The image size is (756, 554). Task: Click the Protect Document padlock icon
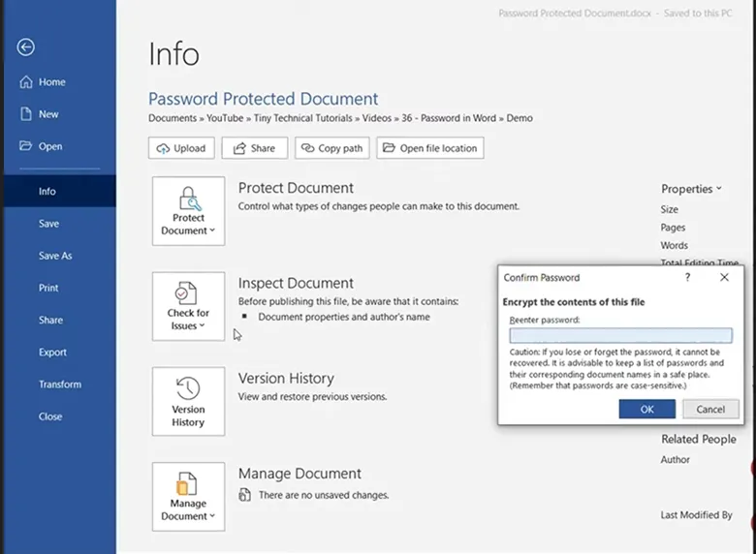click(x=190, y=199)
